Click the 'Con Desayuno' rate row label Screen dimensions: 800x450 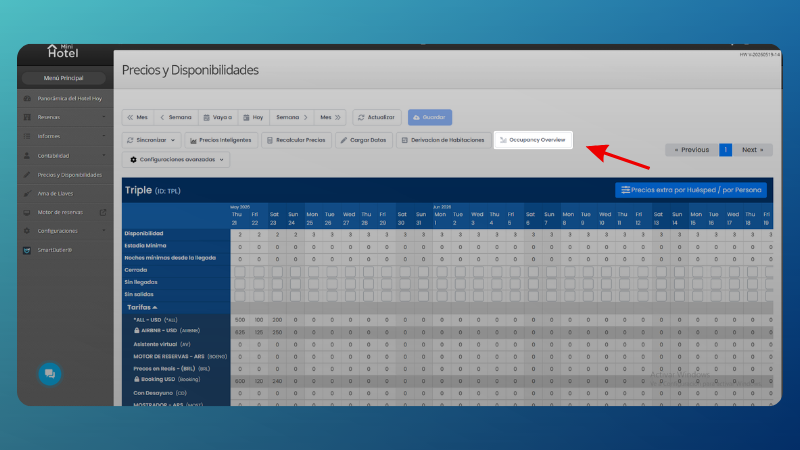160,393
